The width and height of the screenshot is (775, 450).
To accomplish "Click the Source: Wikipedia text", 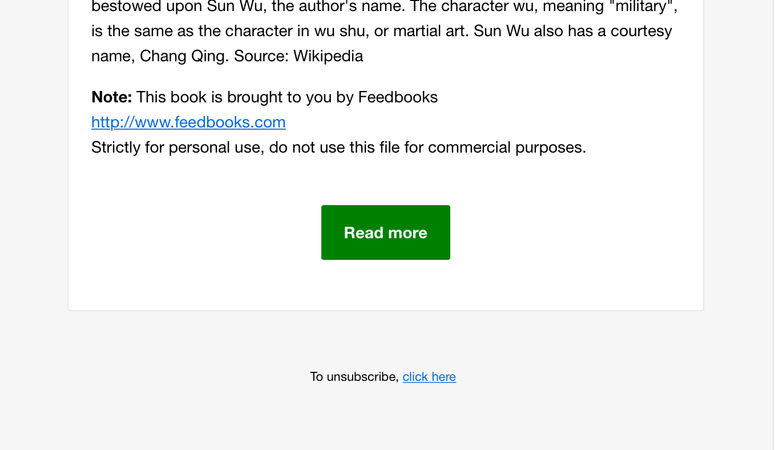I will (x=299, y=56).
